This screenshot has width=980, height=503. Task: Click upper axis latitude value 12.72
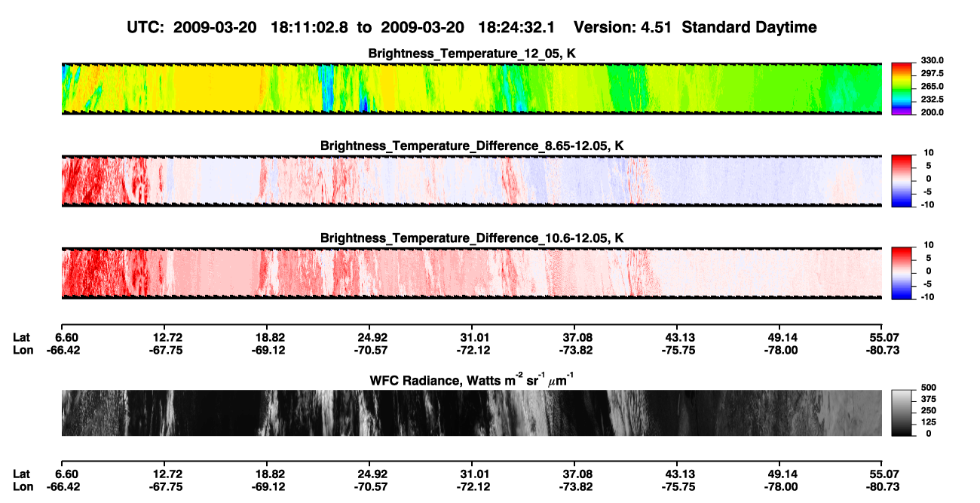(x=164, y=337)
